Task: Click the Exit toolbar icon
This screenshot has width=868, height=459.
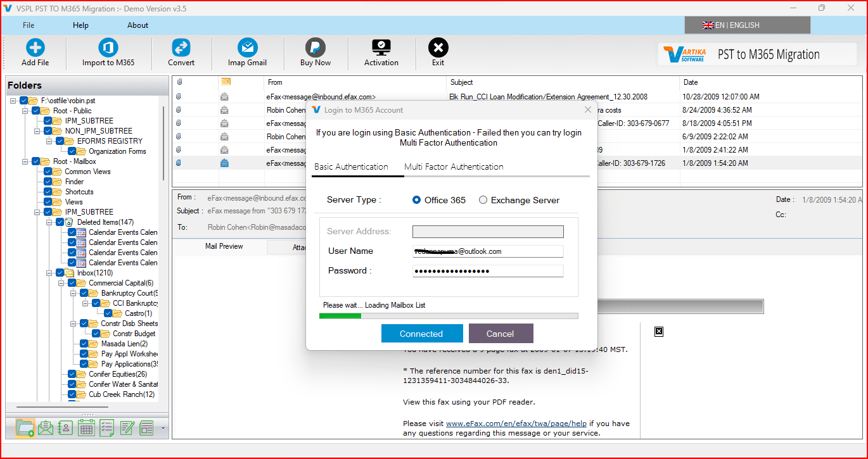Action: (438, 48)
